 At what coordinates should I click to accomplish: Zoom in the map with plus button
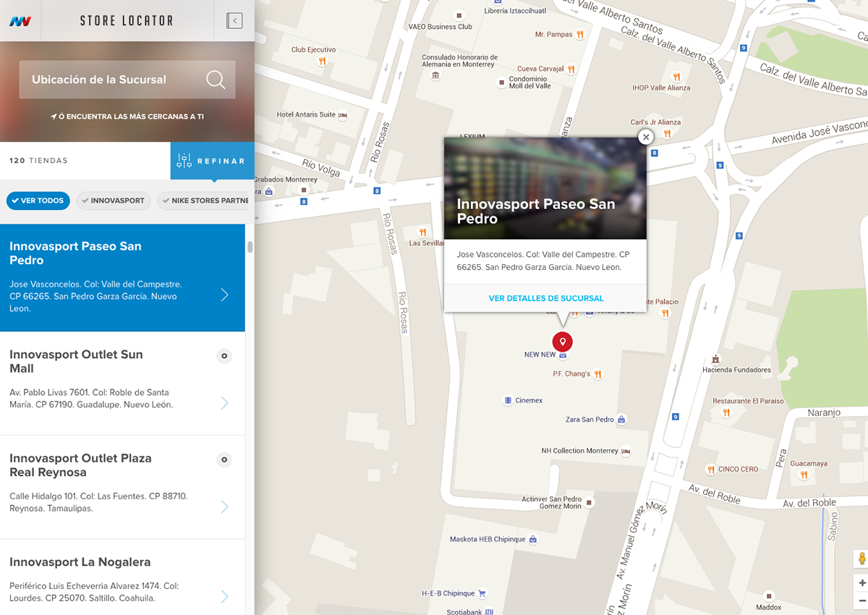coord(861,582)
